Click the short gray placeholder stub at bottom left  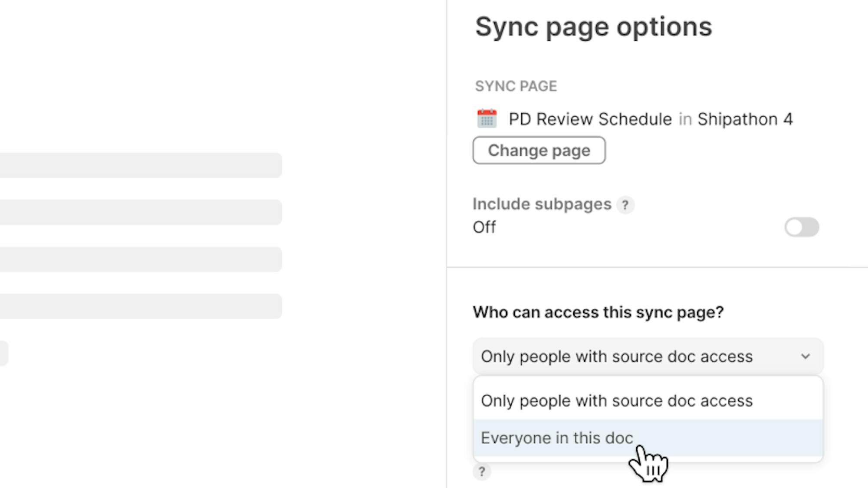(3, 353)
